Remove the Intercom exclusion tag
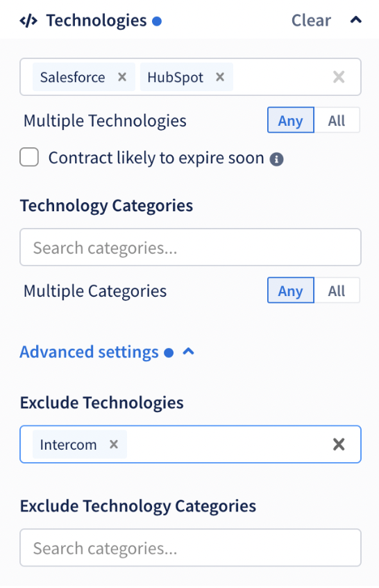The image size is (379, 588). coord(114,444)
